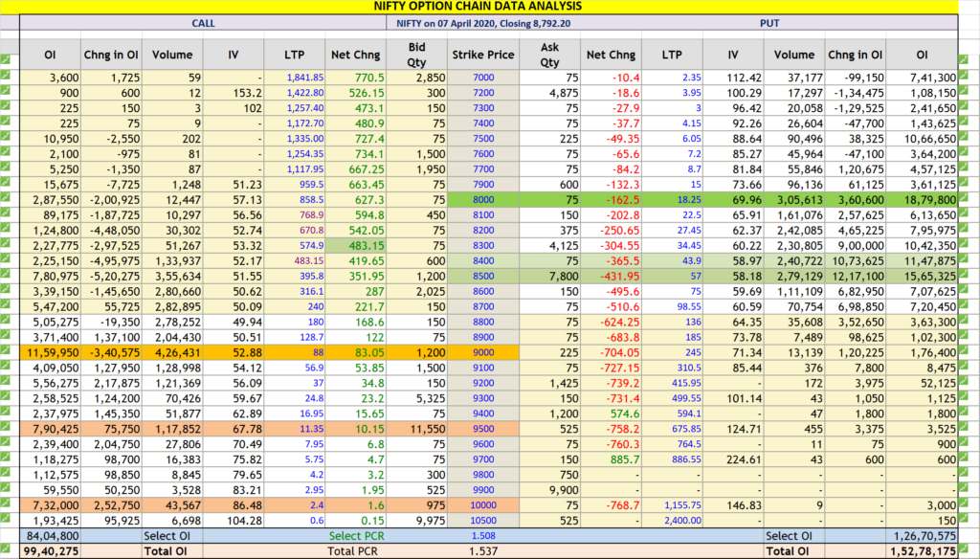Viewport: 980px width, 559px height.
Task: Click the 'Strike Price' column header
Action: [x=483, y=55]
